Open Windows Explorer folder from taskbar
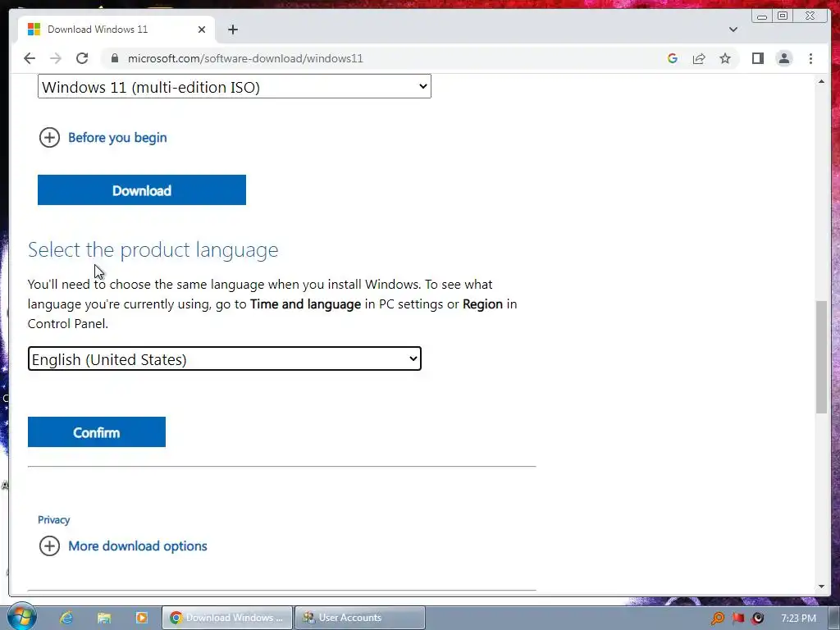 point(104,618)
